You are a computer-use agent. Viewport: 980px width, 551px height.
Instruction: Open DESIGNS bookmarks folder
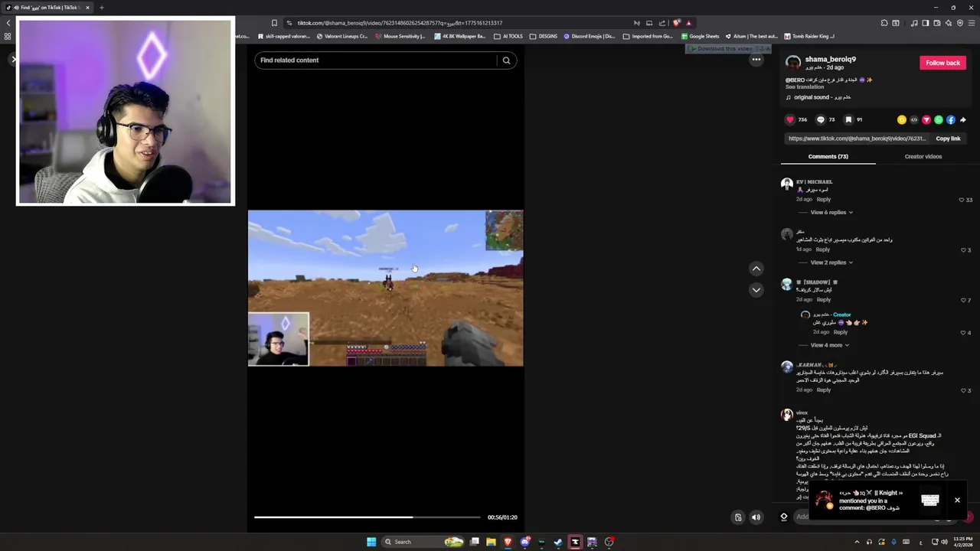tap(544, 36)
